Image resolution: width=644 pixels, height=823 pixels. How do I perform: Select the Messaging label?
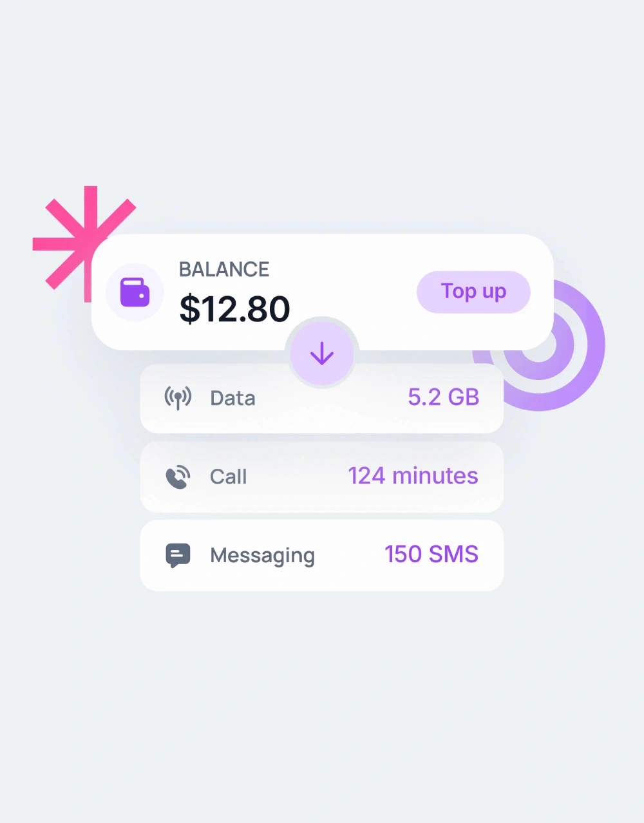coord(262,556)
